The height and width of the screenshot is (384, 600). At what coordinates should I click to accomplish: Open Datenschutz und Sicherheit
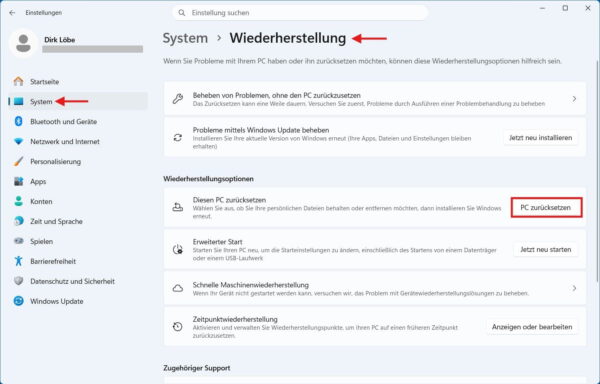[x=78, y=281]
